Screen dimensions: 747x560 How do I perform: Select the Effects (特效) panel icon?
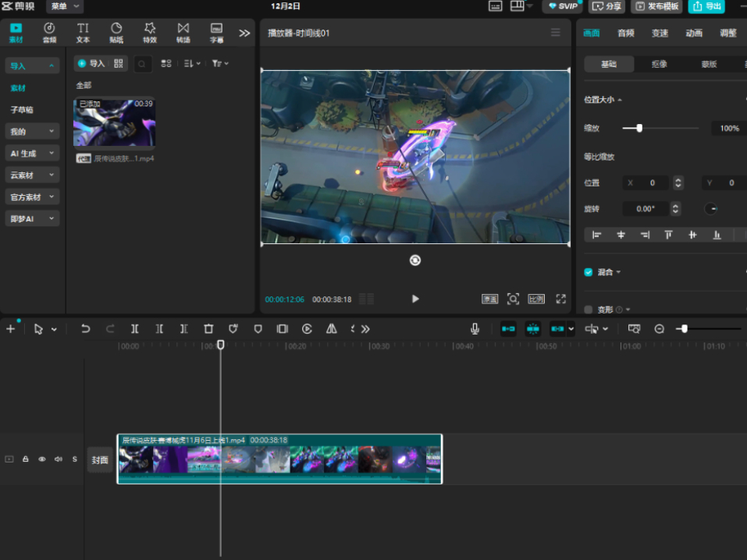coord(149,33)
